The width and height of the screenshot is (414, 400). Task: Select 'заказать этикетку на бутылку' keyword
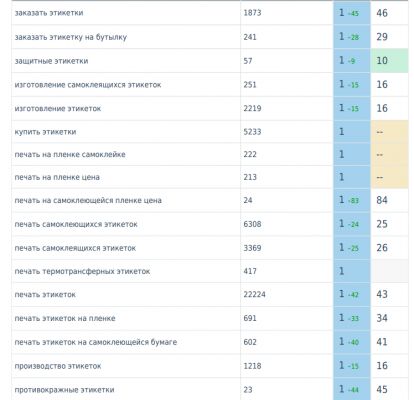(x=71, y=37)
